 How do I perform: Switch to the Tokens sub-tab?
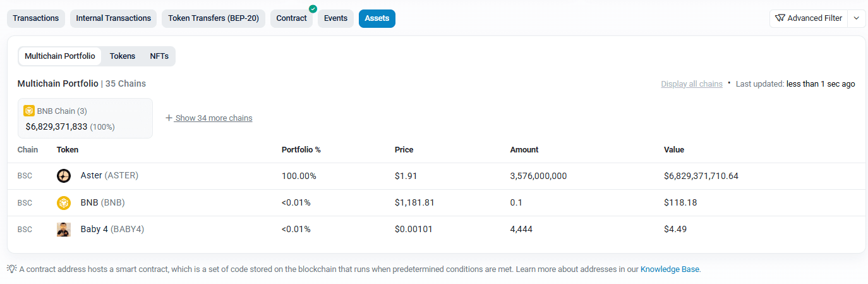coord(123,56)
